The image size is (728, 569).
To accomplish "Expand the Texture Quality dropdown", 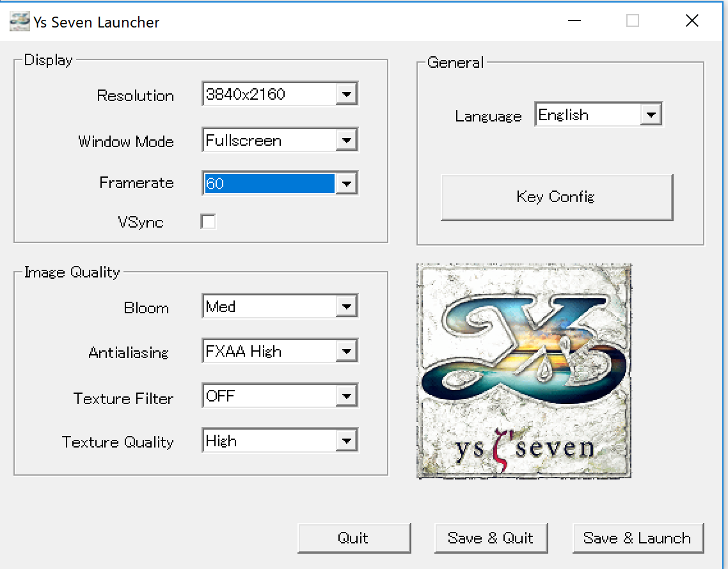I will pos(280,440).
